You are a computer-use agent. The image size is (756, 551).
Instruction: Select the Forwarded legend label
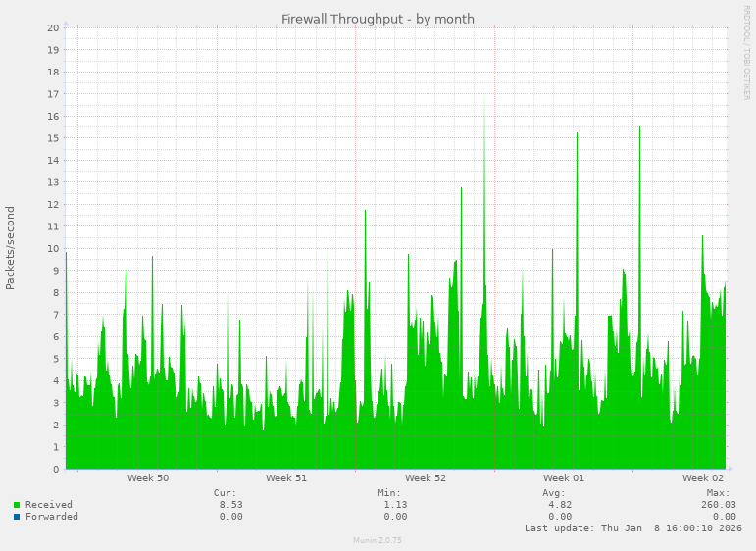[x=52, y=517]
